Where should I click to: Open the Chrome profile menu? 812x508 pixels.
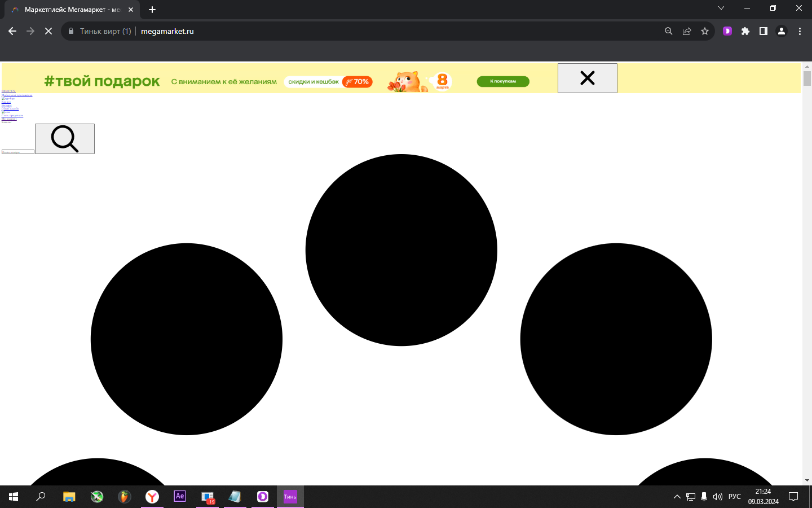tap(782, 31)
